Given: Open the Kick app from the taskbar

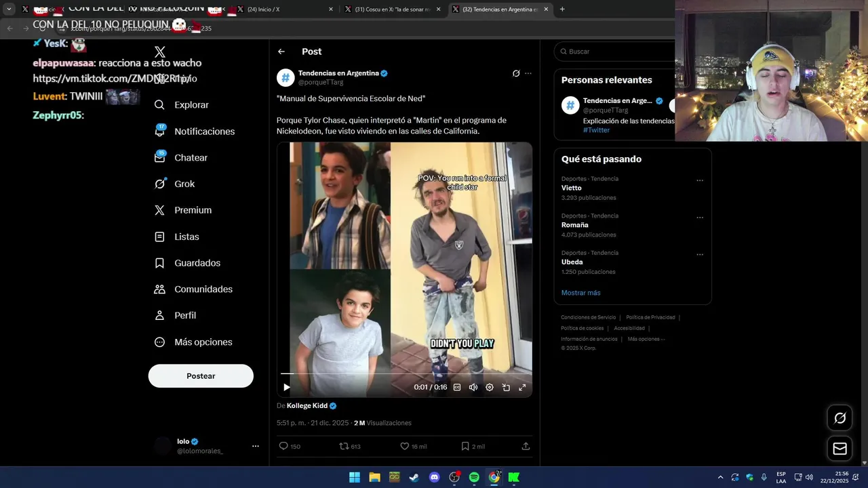Looking at the screenshot, I should coord(514,477).
